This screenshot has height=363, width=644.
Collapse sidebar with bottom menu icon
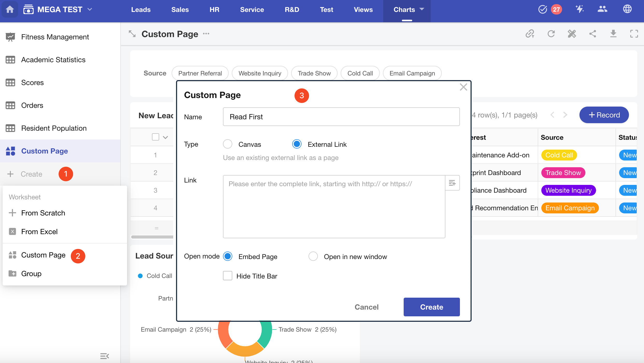click(104, 356)
